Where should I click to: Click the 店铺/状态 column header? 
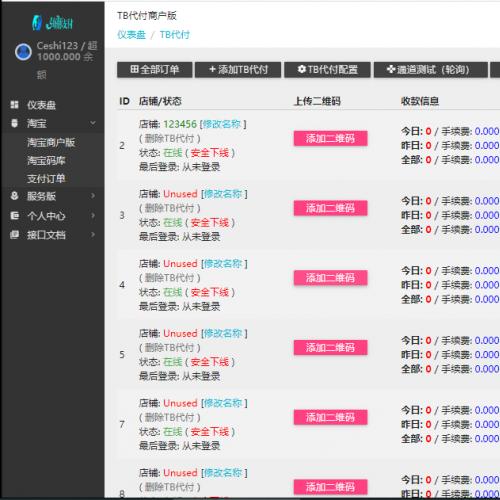click(x=160, y=101)
